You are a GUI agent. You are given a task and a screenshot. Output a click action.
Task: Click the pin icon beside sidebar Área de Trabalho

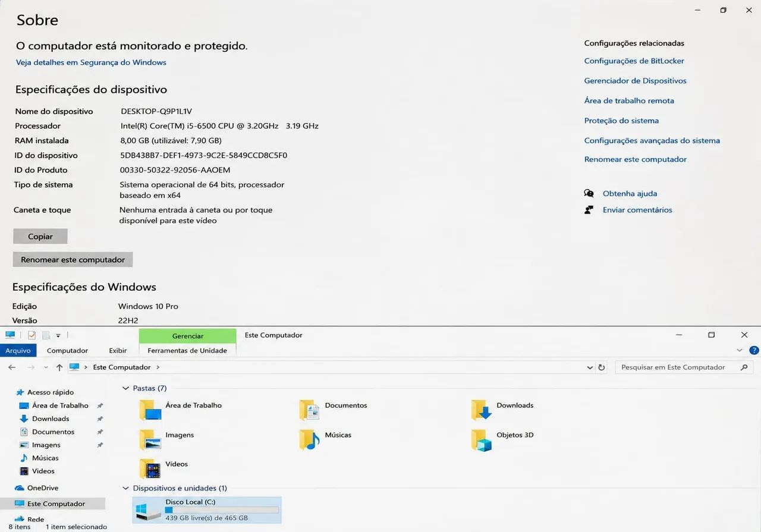coord(100,405)
